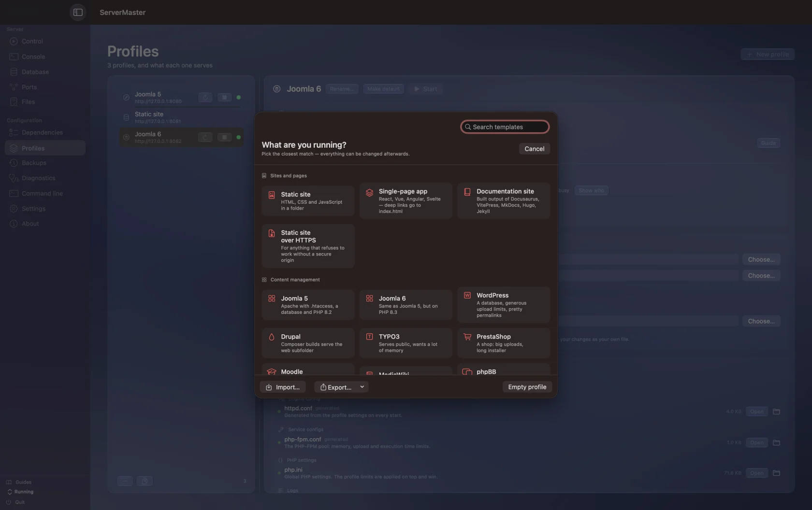
Task: Select the Joomla 6 template card
Action: [x=406, y=305]
